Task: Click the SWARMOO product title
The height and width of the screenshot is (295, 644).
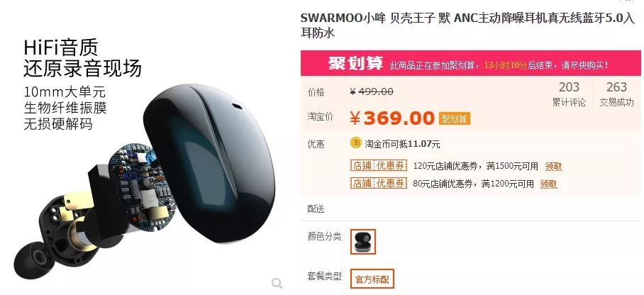Action: (467, 26)
